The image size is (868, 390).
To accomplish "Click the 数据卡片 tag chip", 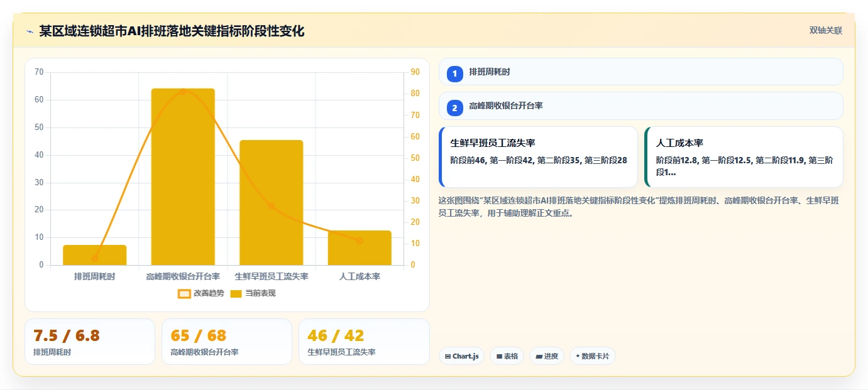I will pyautogui.click(x=593, y=356).
